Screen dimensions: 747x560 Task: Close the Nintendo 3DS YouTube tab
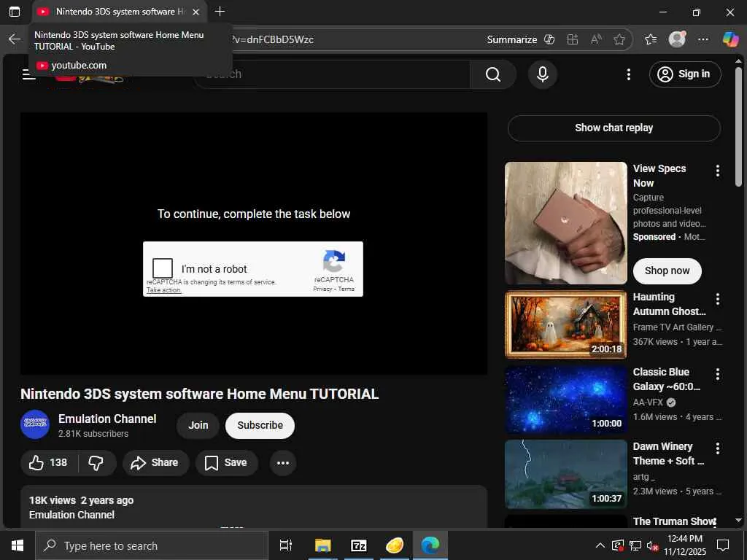coord(196,12)
